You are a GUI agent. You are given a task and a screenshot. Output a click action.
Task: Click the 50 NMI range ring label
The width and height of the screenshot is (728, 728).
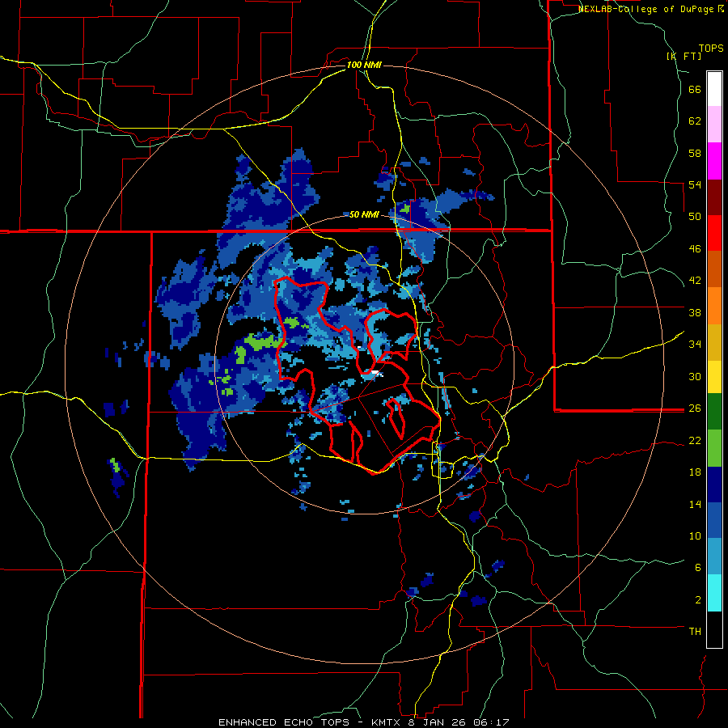[364, 214]
